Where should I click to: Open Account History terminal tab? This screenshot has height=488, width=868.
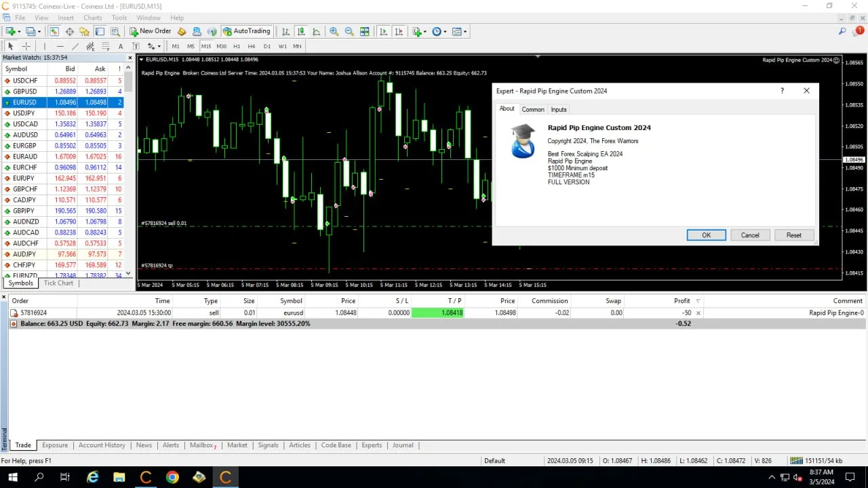click(x=102, y=445)
